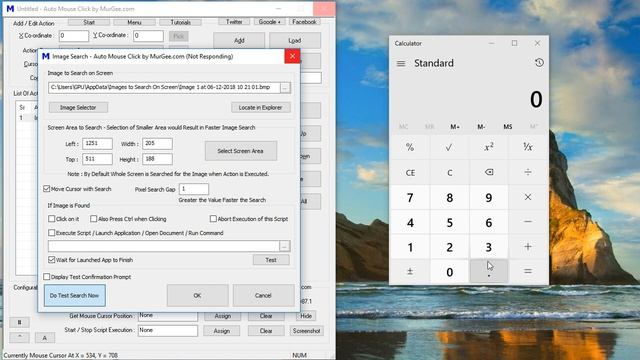Click the number 7 key in Calculator

[x=410, y=197]
